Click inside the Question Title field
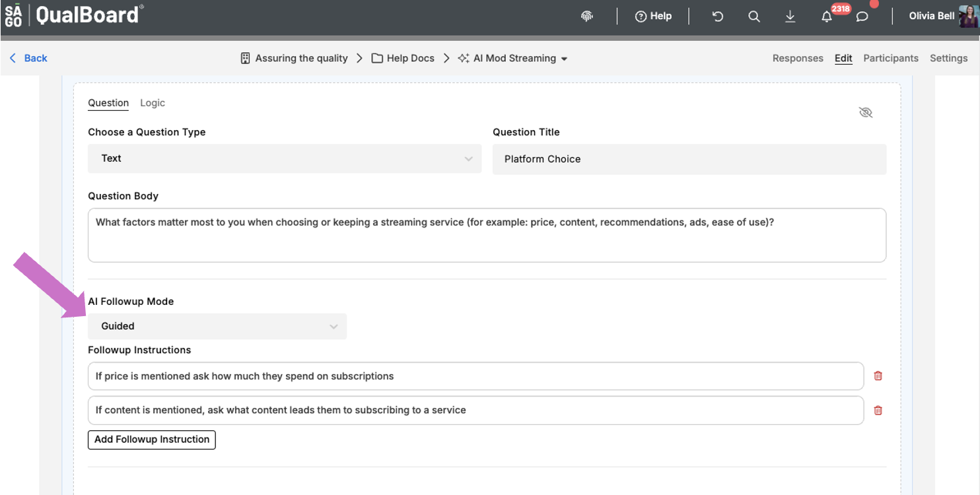The width and height of the screenshot is (980, 495). point(689,159)
